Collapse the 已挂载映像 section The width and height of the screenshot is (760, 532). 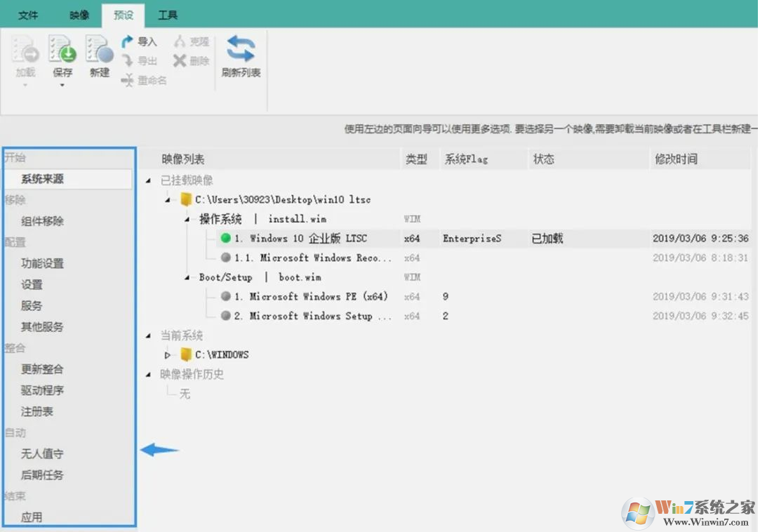pyautogui.click(x=148, y=181)
